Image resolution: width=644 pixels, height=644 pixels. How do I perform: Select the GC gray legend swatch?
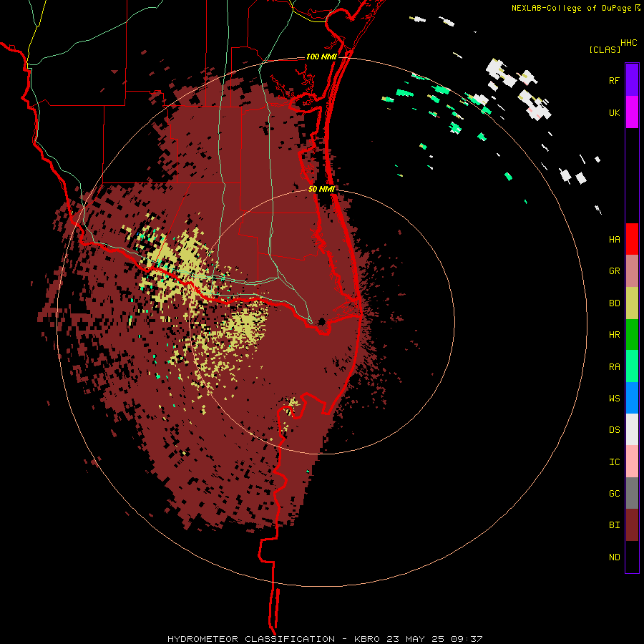632,493
